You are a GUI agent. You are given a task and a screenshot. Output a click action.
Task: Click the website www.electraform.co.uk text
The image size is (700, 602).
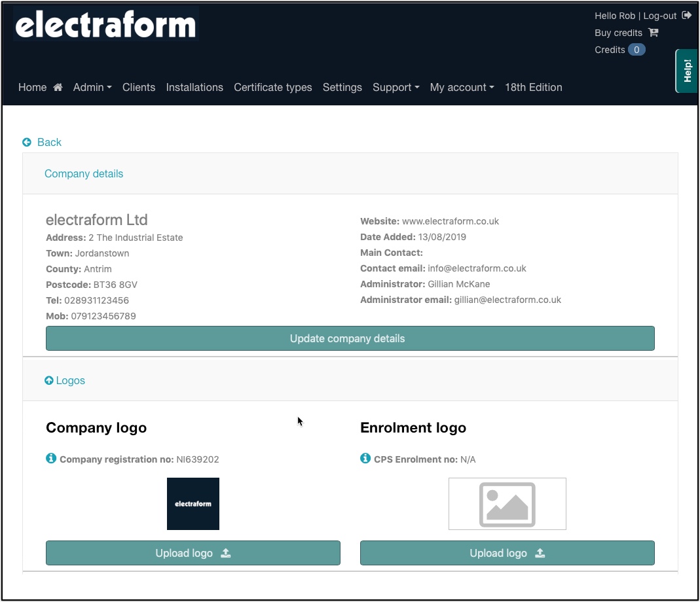click(451, 221)
